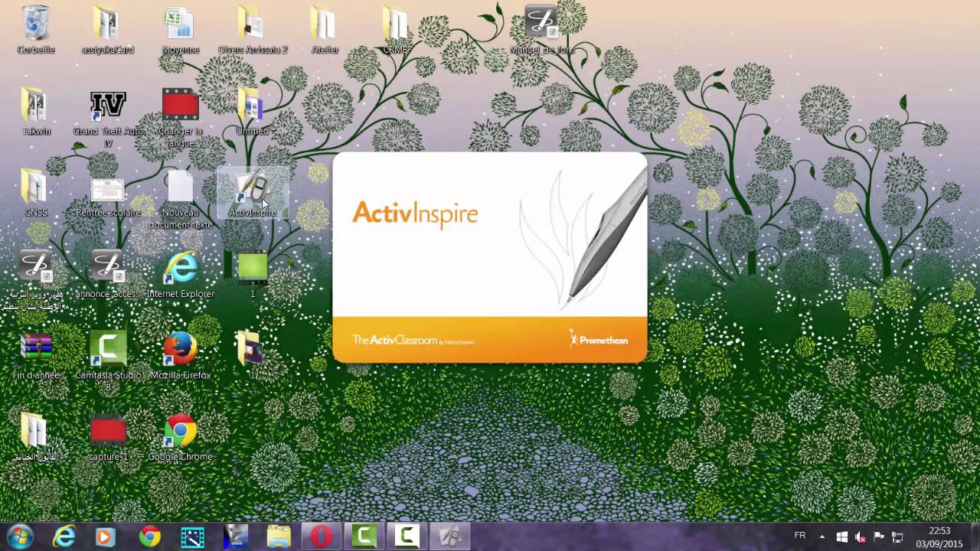The width and height of the screenshot is (980, 551).
Task: Select the Camtasia Studio 8 shortcut
Action: click(108, 361)
